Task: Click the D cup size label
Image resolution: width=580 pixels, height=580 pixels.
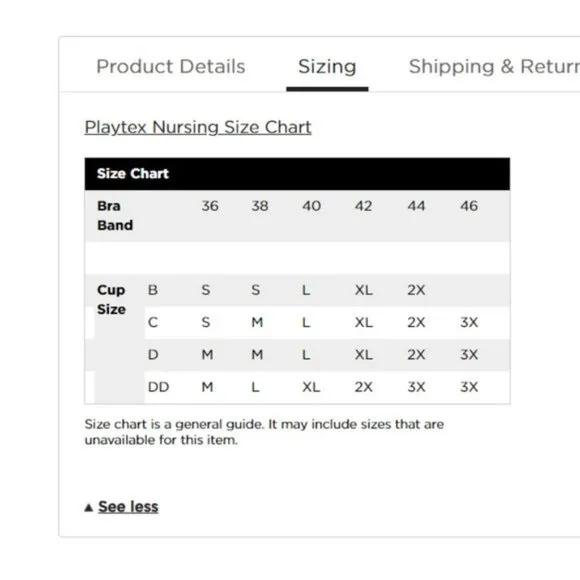Action: pyautogui.click(x=153, y=355)
